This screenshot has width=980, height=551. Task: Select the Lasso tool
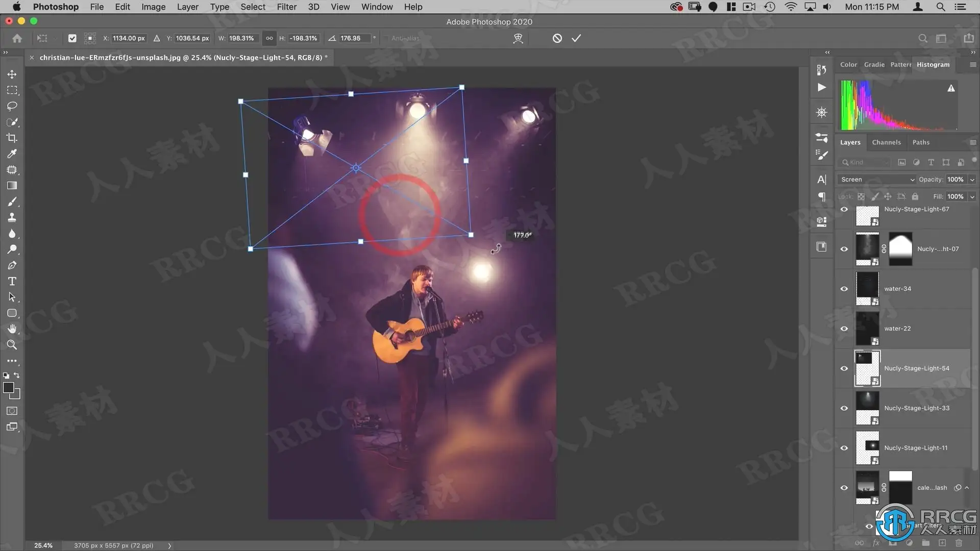point(12,106)
